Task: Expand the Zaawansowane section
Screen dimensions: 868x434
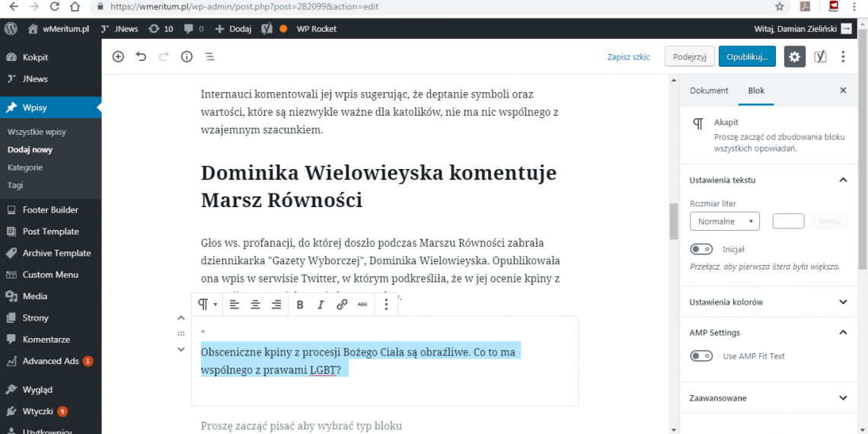Action: point(842,397)
